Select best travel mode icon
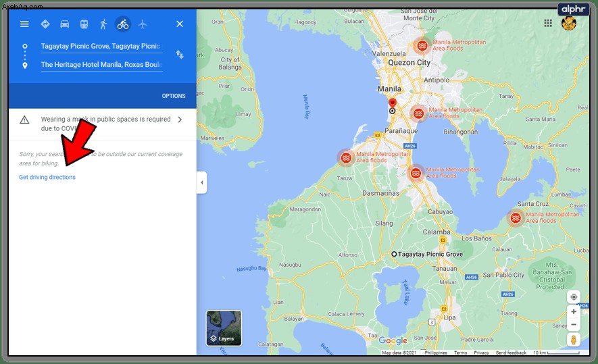The height and width of the screenshot is (364, 598). pos(45,24)
